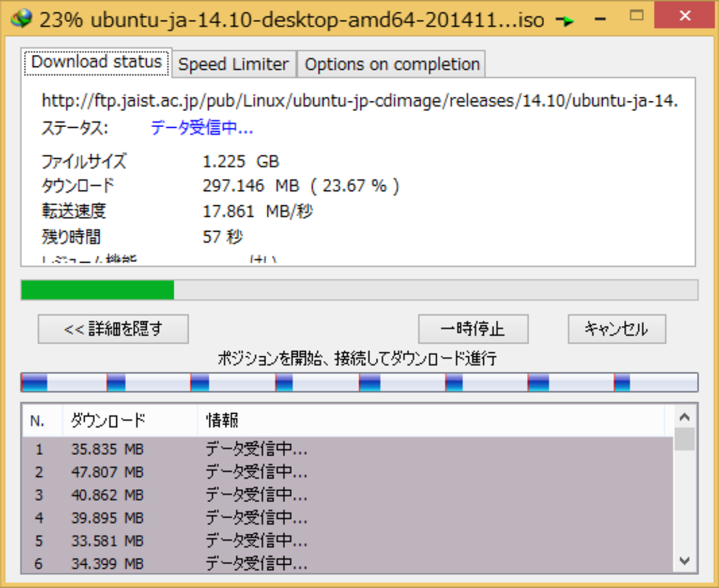Viewport: 719px width, 588px height.
Task: Click the green download progress bar
Action: click(x=359, y=290)
